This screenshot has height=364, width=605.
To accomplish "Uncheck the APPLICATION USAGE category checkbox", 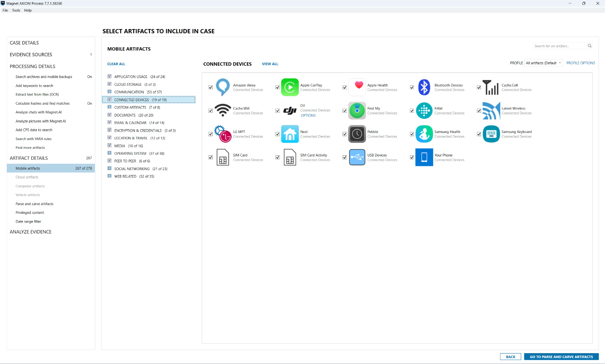I will tap(110, 76).
